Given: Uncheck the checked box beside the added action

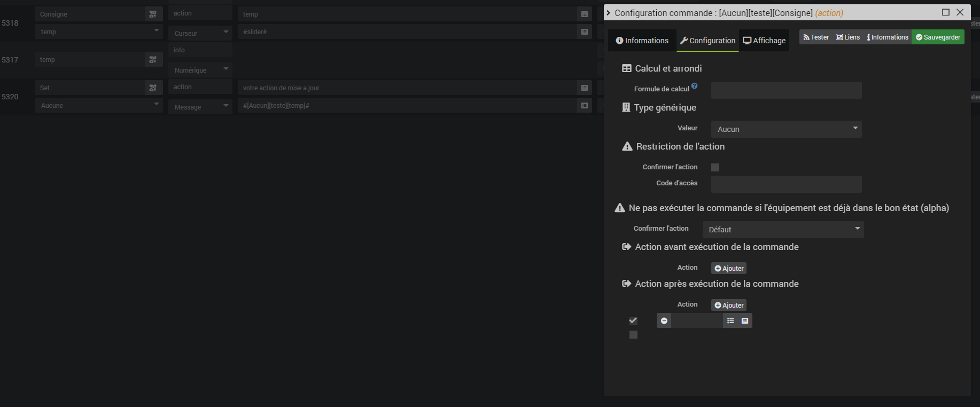Looking at the screenshot, I should pos(633,320).
